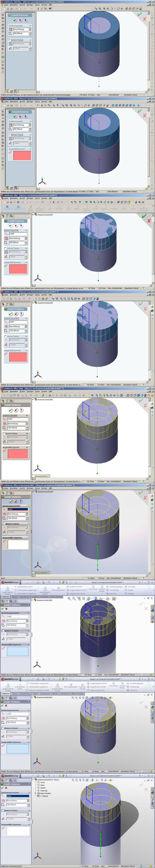Open Ansicht menu in SolidWorks 2005
Image resolution: width=155 pixels, height=868 pixels.
22,295
